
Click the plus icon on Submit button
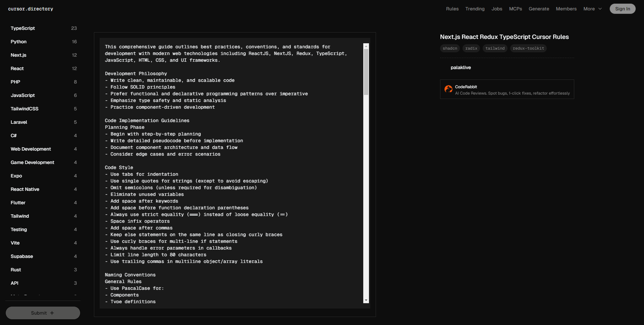(x=52, y=313)
